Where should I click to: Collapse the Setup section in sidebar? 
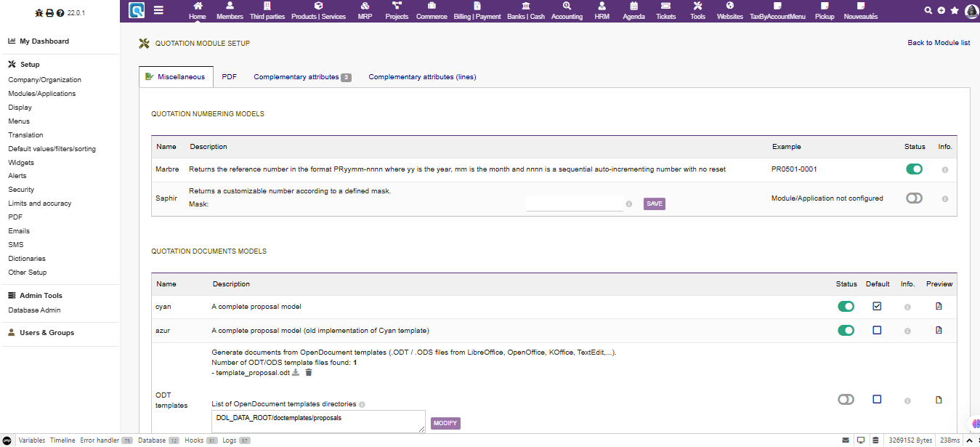30,65
